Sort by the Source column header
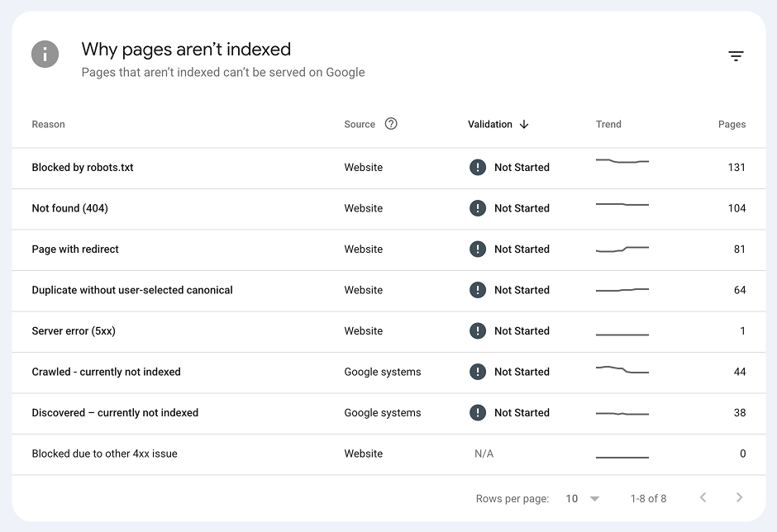777x532 pixels. coord(360,125)
